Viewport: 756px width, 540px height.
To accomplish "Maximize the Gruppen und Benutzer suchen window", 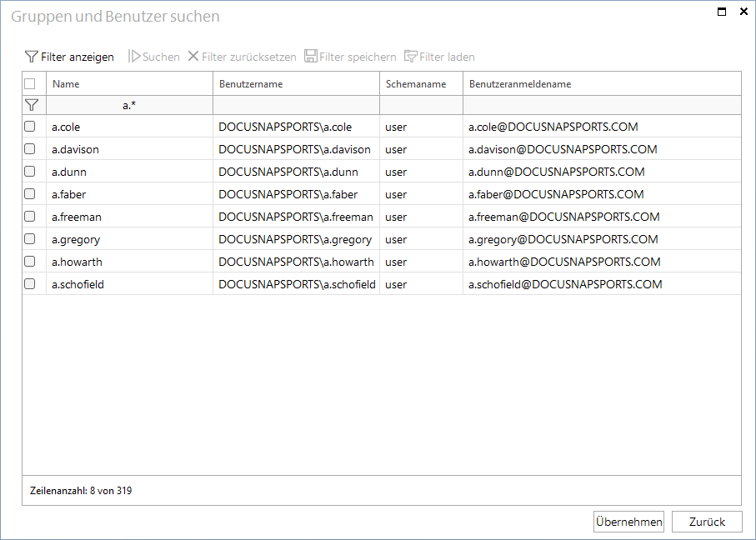I will coord(722,12).
